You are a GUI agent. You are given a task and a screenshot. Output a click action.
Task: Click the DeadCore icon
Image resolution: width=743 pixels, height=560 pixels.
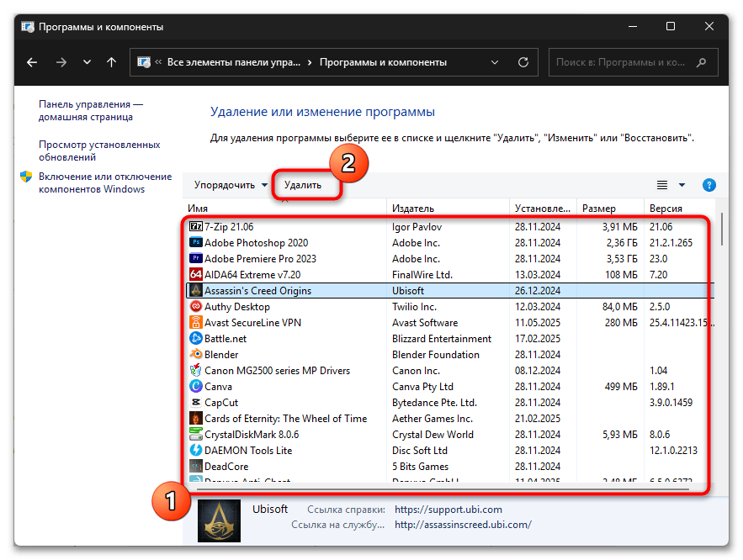click(x=196, y=467)
